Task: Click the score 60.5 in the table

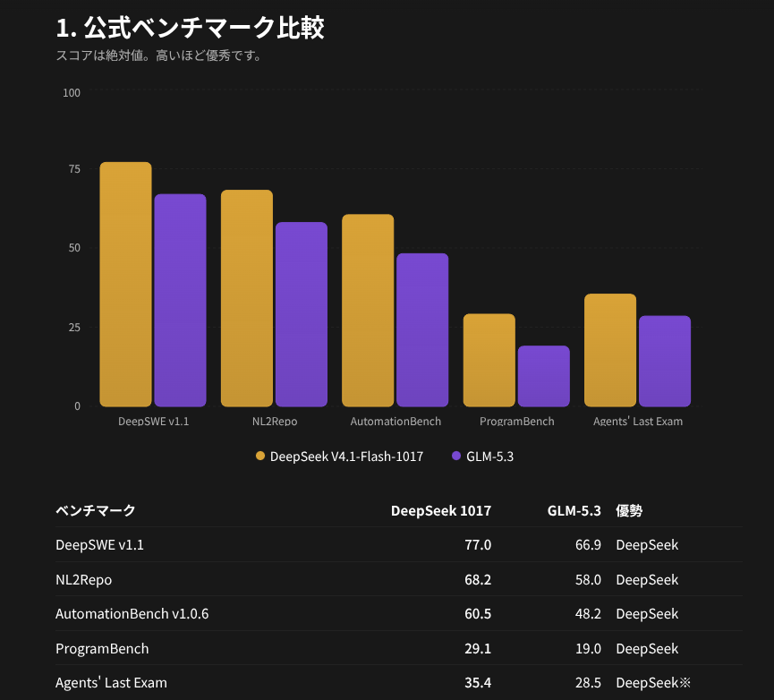Action: [x=478, y=613]
